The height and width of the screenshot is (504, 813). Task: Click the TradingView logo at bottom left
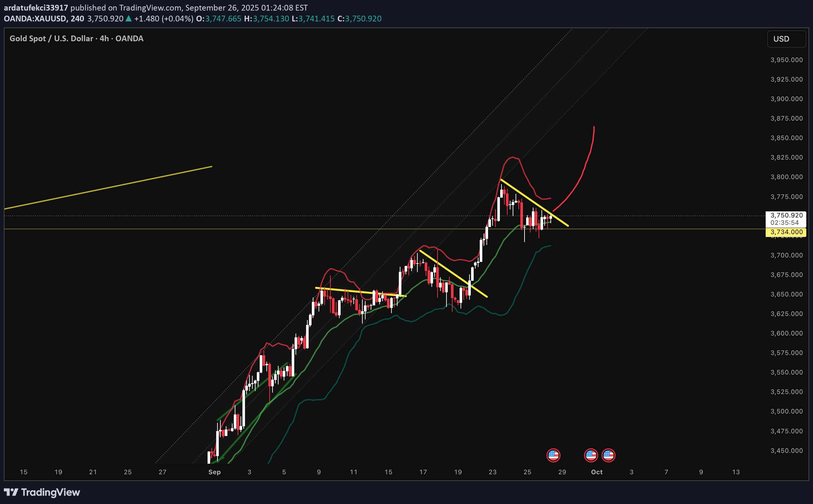coord(42,492)
